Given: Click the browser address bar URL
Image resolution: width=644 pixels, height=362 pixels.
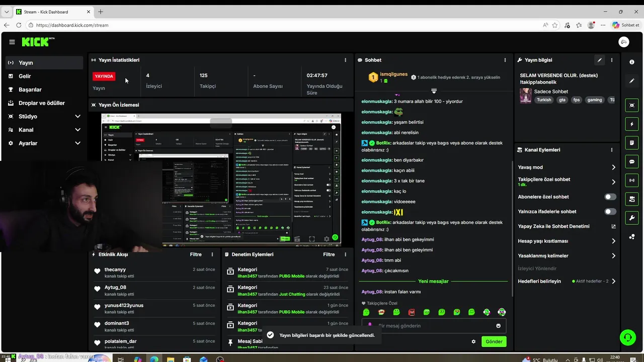Looking at the screenshot, I should click(72, 25).
